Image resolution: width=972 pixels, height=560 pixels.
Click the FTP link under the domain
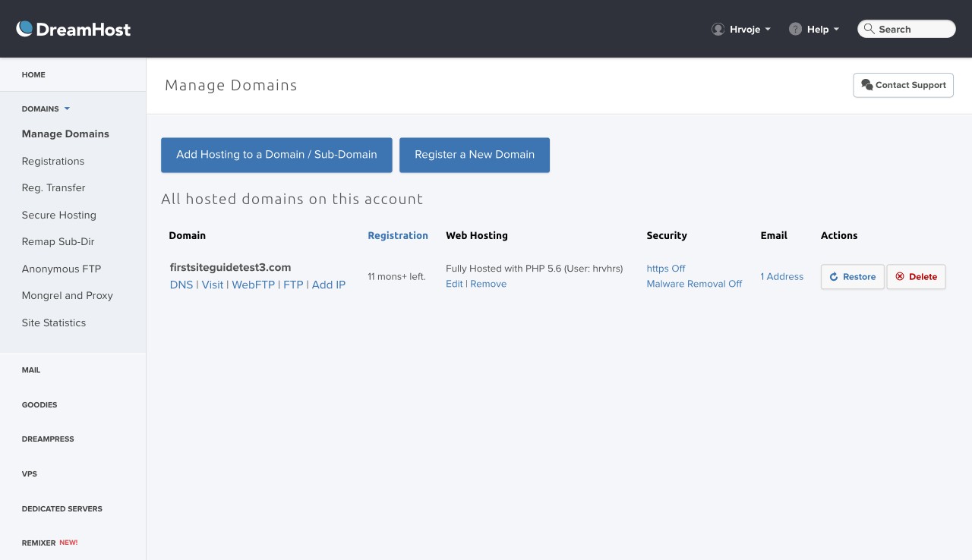[x=293, y=285]
